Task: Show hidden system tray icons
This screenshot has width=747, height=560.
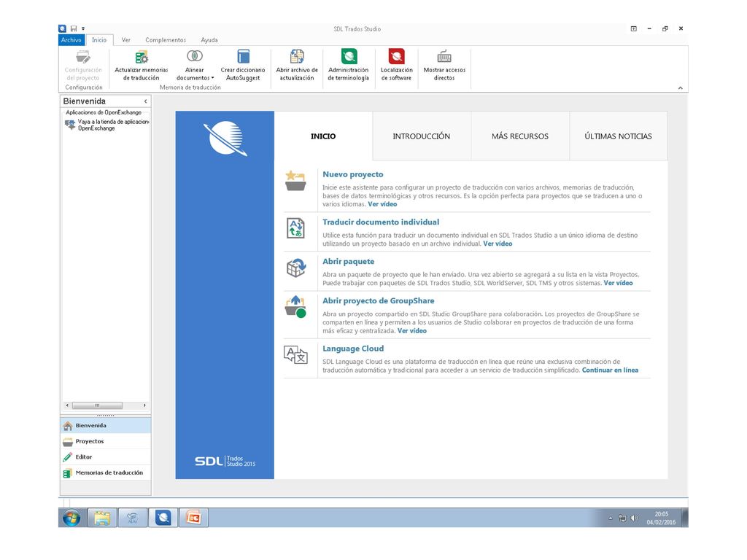Action: click(x=611, y=518)
